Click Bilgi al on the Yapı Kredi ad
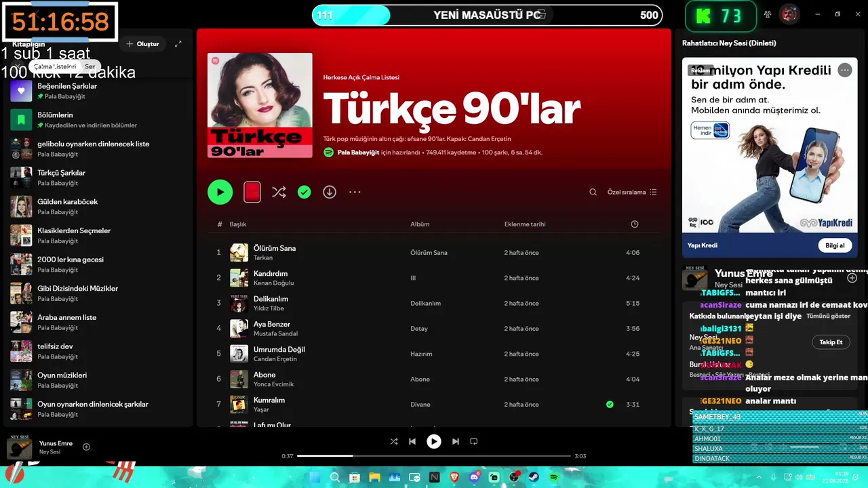This screenshot has height=488, width=868. click(x=835, y=245)
